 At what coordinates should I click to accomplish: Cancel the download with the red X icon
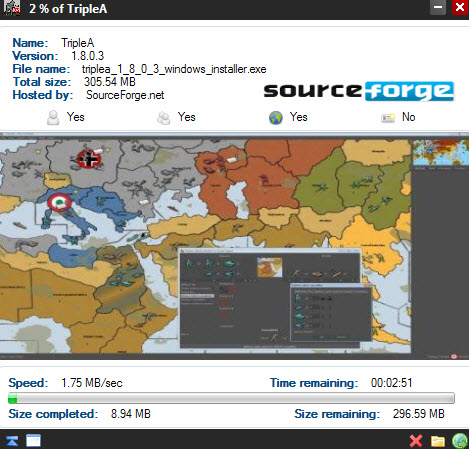[x=416, y=441]
